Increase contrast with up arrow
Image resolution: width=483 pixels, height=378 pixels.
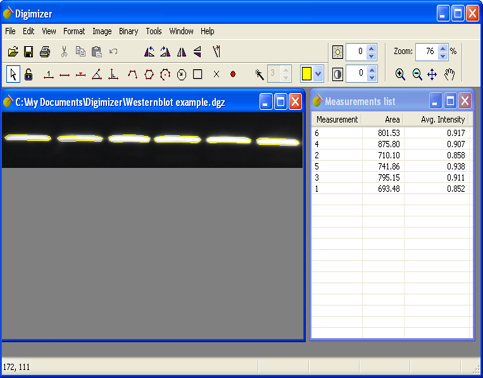[371, 70]
